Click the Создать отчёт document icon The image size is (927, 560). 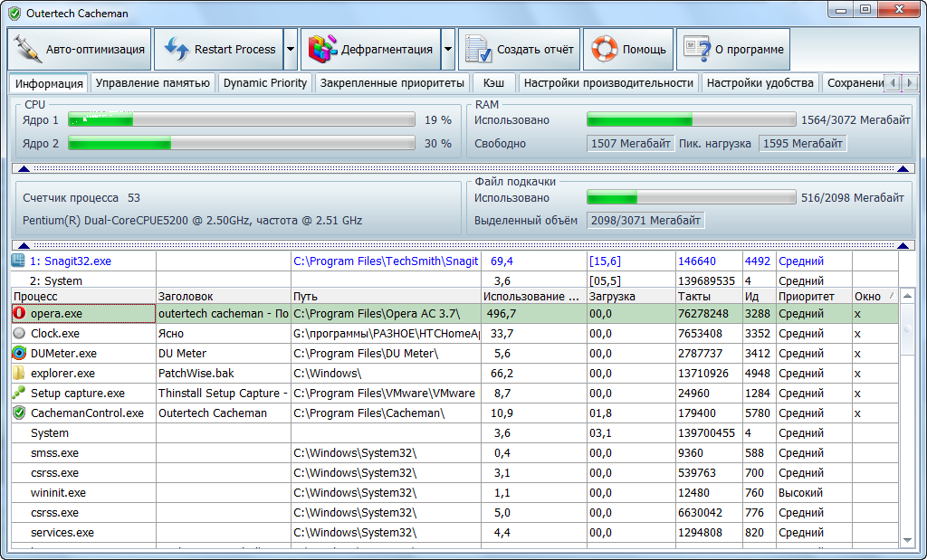point(478,49)
